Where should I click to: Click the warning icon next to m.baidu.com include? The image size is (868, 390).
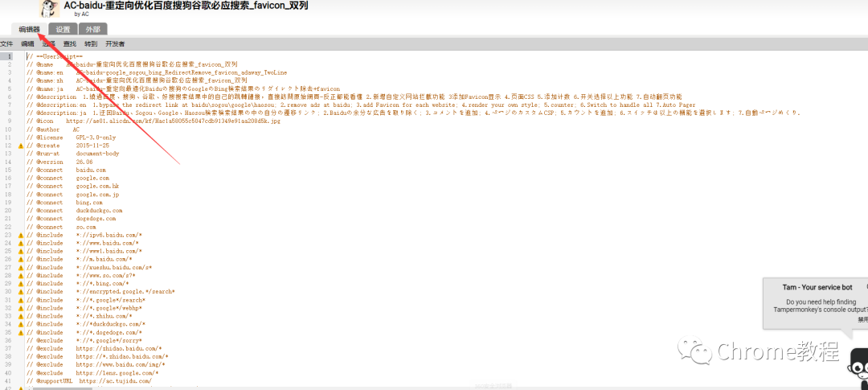click(21, 259)
